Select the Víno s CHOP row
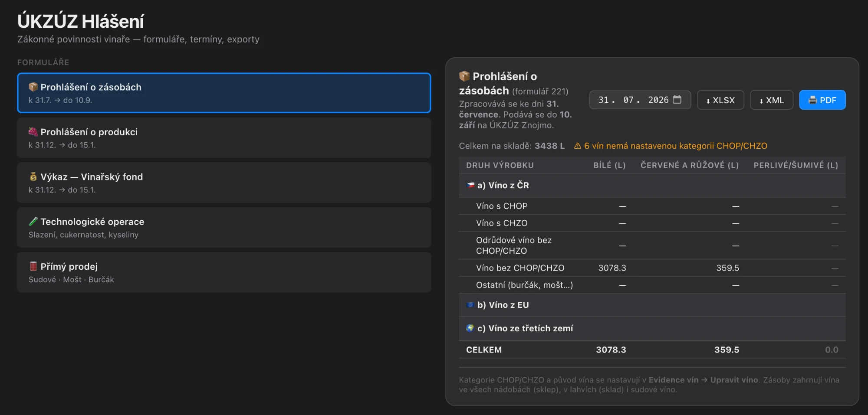Viewport: 868px width, 415px height. 652,206
